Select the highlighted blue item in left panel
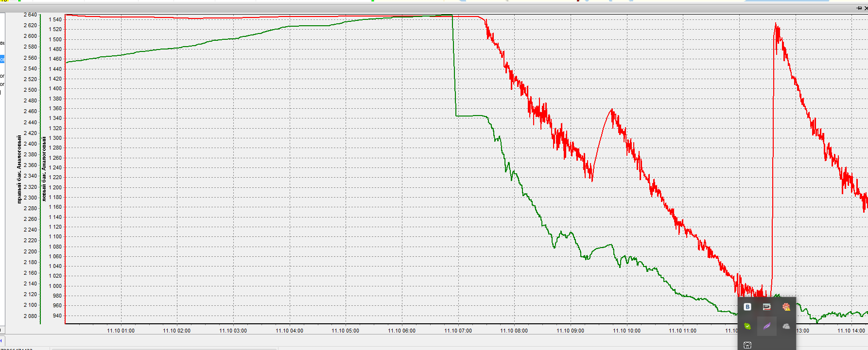The image size is (868, 350). click(2, 59)
